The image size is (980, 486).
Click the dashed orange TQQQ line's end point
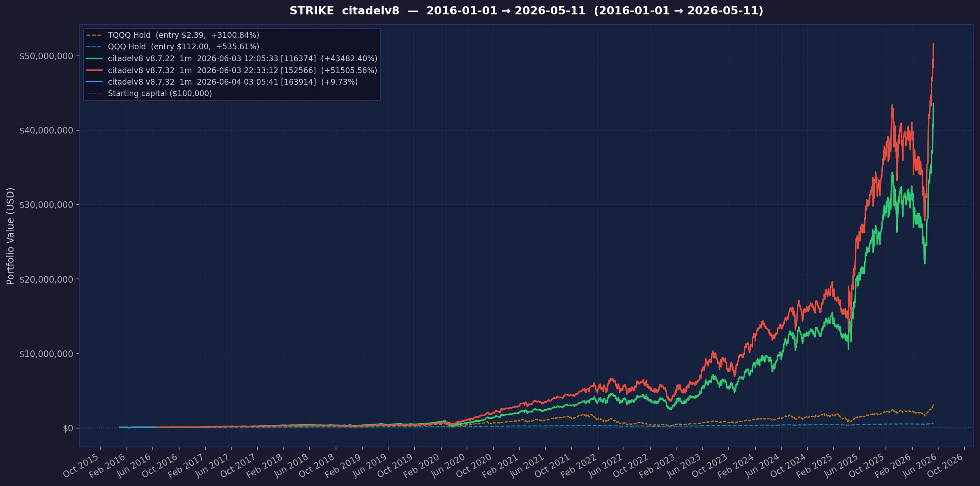(x=933, y=405)
